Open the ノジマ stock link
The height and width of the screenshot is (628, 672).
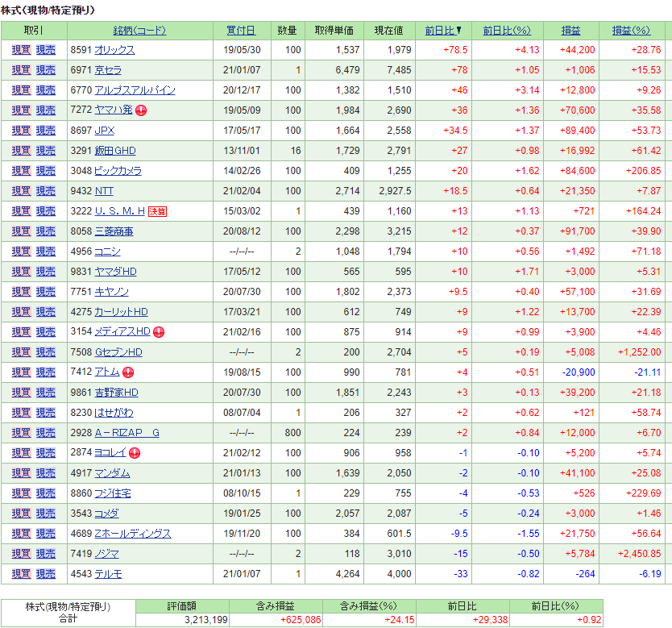point(106,554)
